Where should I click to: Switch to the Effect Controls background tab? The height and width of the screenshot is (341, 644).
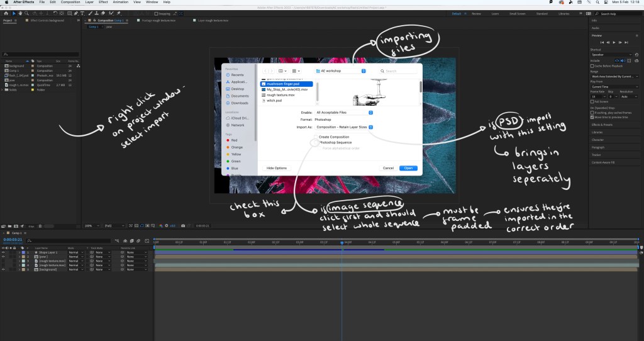tap(47, 20)
